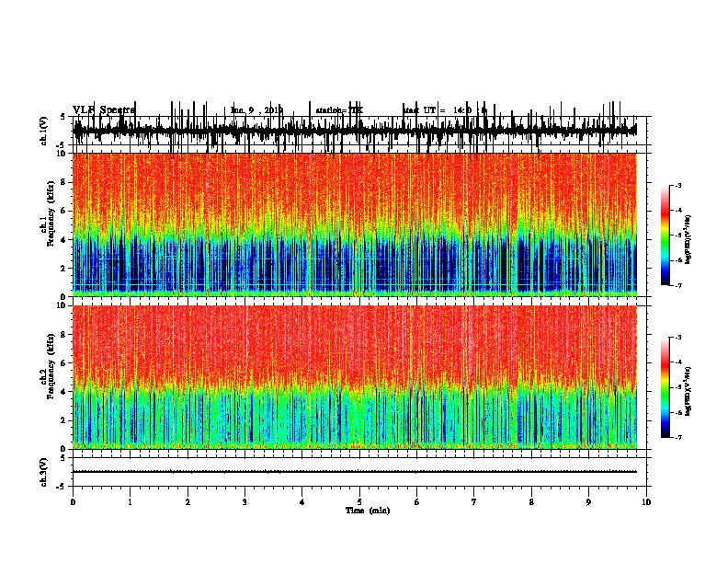Click the 2 kHz tick of ch.2 spectrogram

pyautogui.click(x=64, y=420)
